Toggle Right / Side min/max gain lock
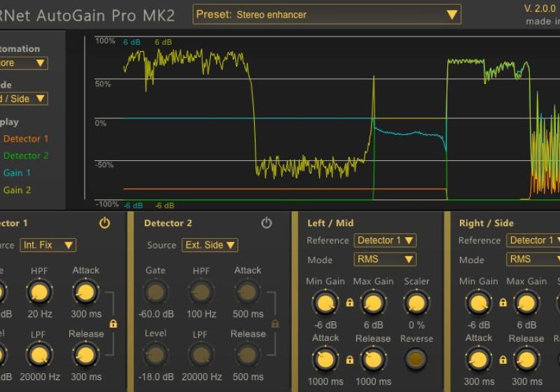The height and width of the screenshot is (392, 560). (502, 303)
